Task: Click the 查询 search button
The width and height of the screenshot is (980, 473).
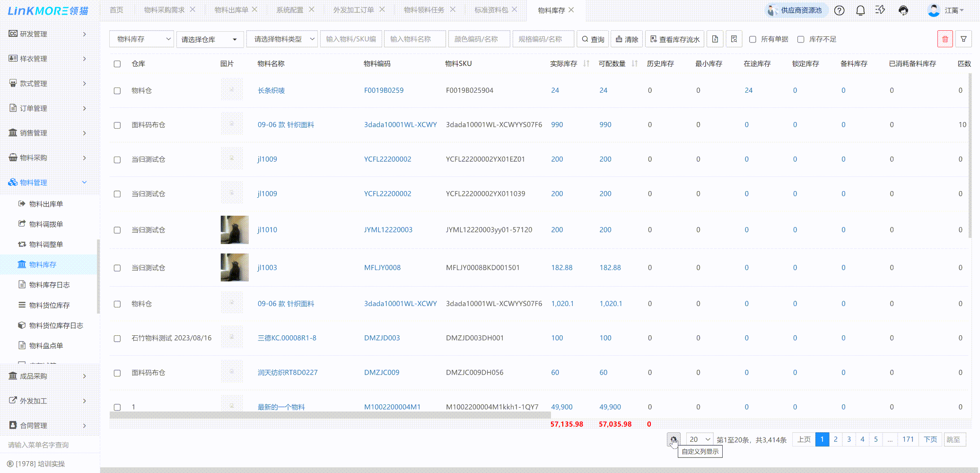Action: click(593, 39)
